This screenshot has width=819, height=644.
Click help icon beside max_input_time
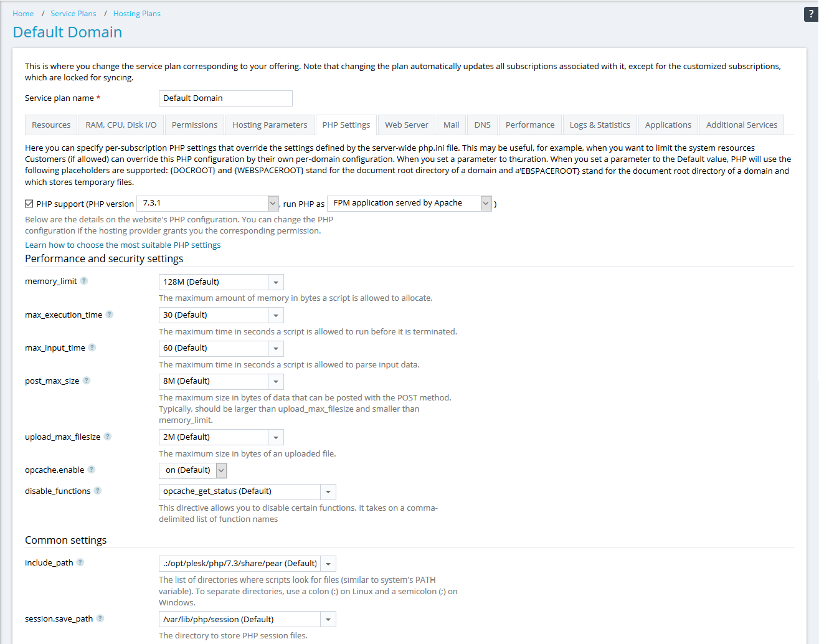point(92,348)
